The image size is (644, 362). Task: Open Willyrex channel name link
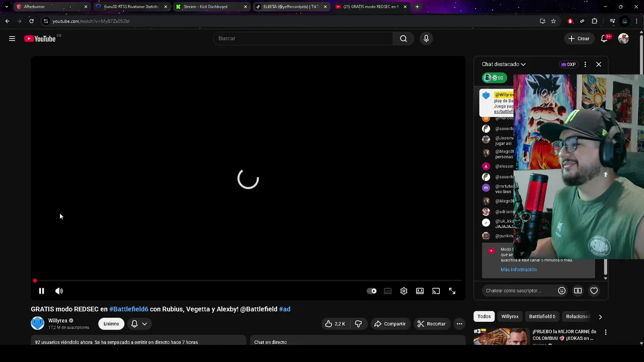tap(58, 321)
